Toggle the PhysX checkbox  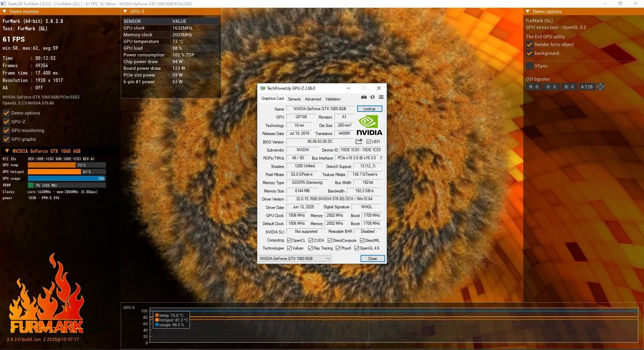pos(338,248)
